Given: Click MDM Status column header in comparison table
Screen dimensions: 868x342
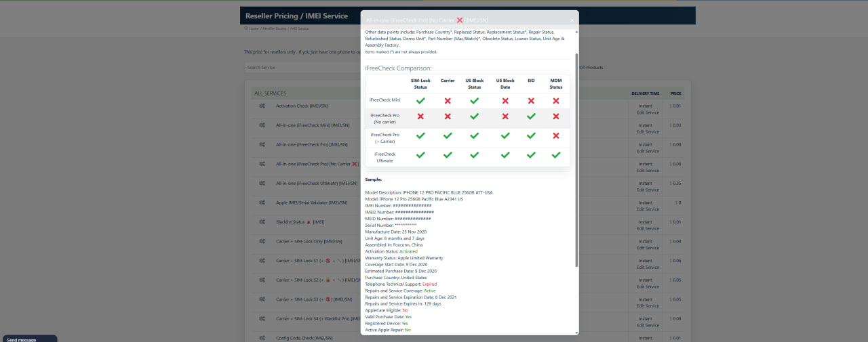Looking at the screenshot, I should click(x=556, y=83).
